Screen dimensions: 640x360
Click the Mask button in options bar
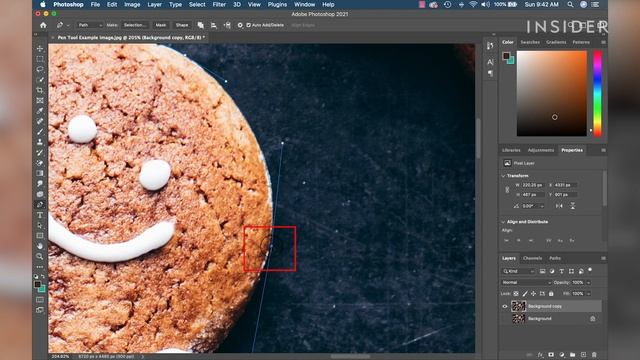coord(161,25)
